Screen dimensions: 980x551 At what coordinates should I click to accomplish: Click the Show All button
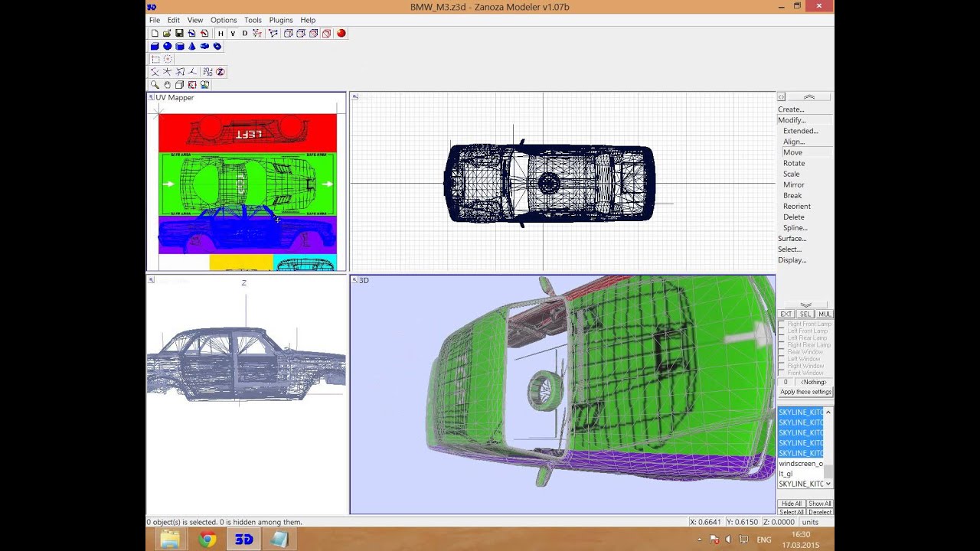click(819, 504)
